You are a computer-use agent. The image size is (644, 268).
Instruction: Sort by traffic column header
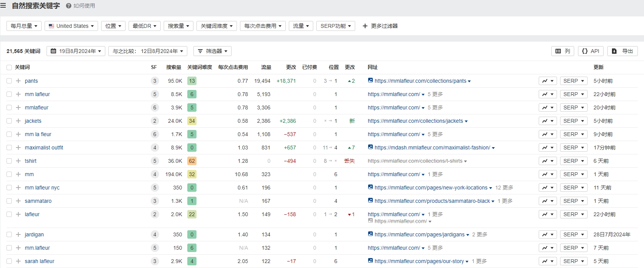point(266,67)
